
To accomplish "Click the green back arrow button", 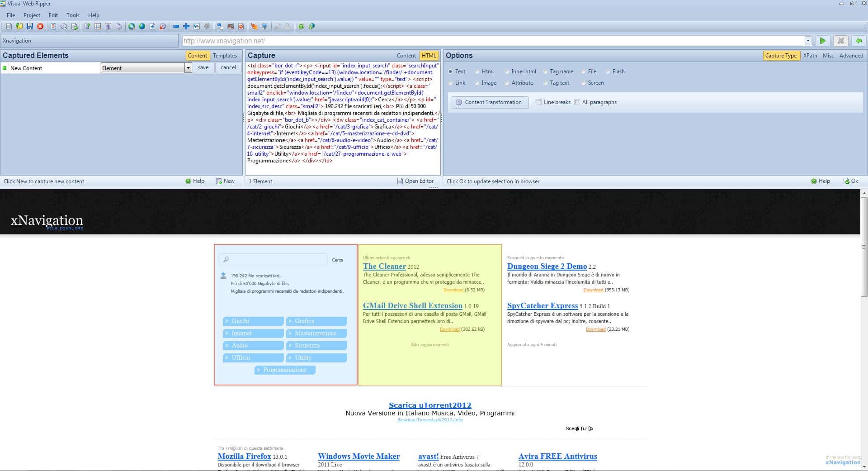I will pyautogui.click(x=859, y=41).
